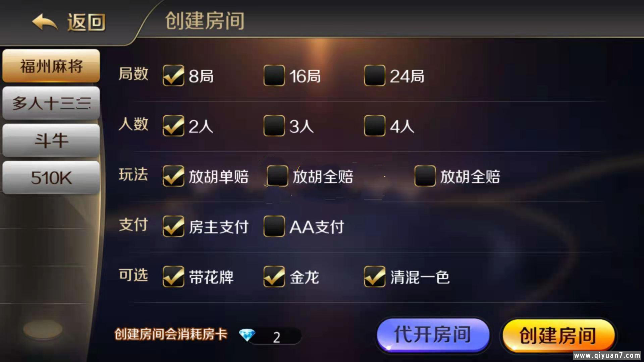Toggle the 放胡单赔 play mode checkbox
The image size is (644, 362).
[173, 176]
